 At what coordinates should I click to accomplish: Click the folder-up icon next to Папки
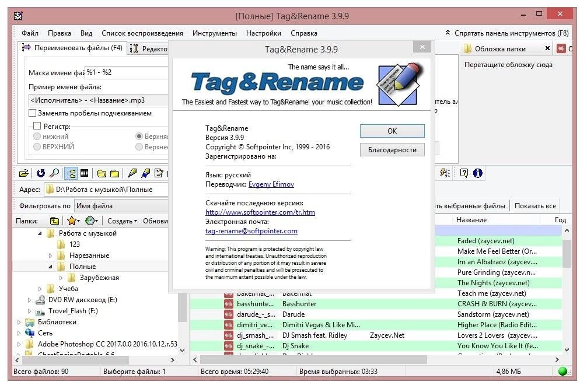54,221
